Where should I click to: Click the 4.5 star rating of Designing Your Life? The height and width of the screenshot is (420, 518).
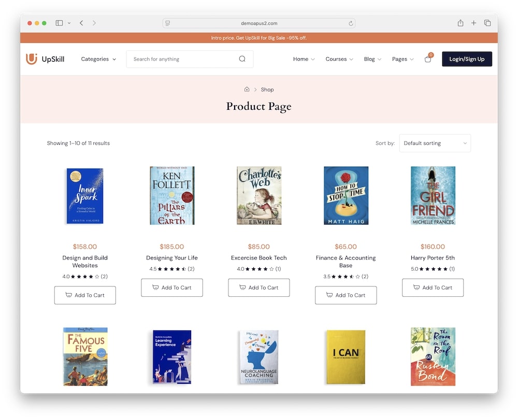point(172,269)
